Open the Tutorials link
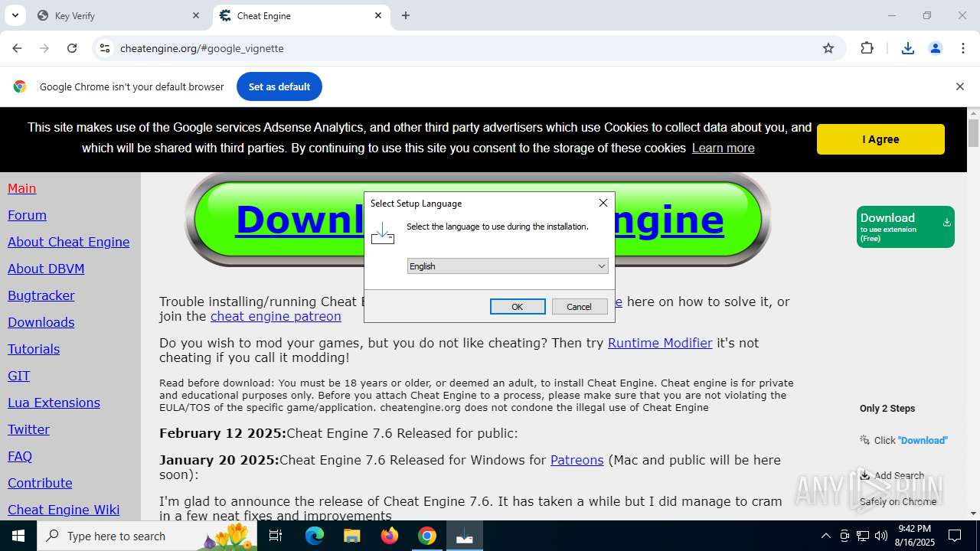This screenshot has height=551, width=980. (x=34, y=349)
